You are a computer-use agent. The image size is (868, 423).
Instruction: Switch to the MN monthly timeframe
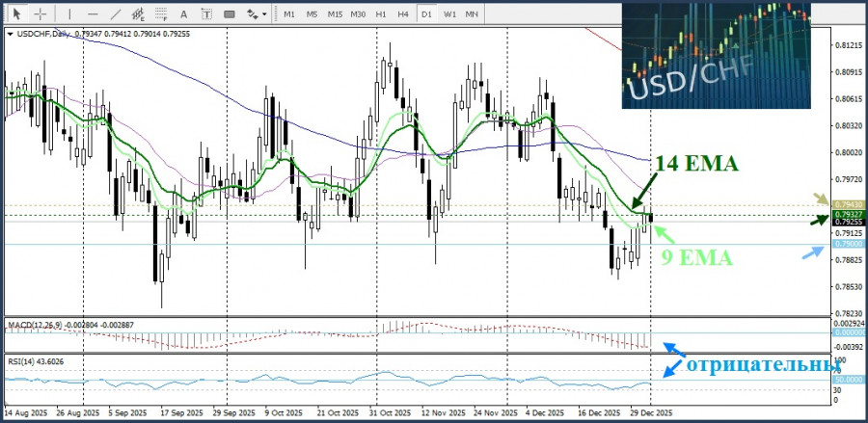[x=472, y=13]
